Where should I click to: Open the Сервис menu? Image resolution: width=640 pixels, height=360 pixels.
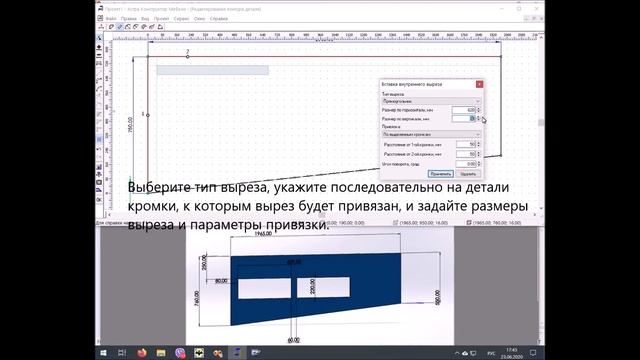point(181,19)
